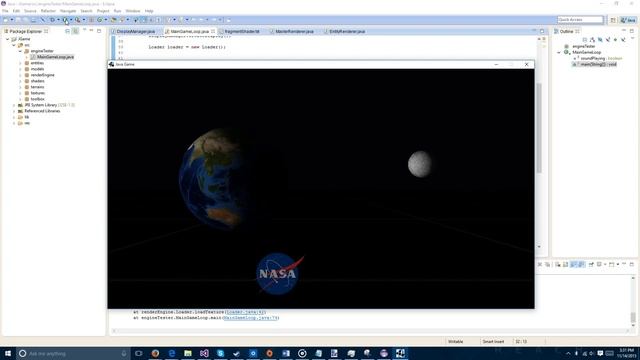Open the Windows Start menu

tap(8, 353)
